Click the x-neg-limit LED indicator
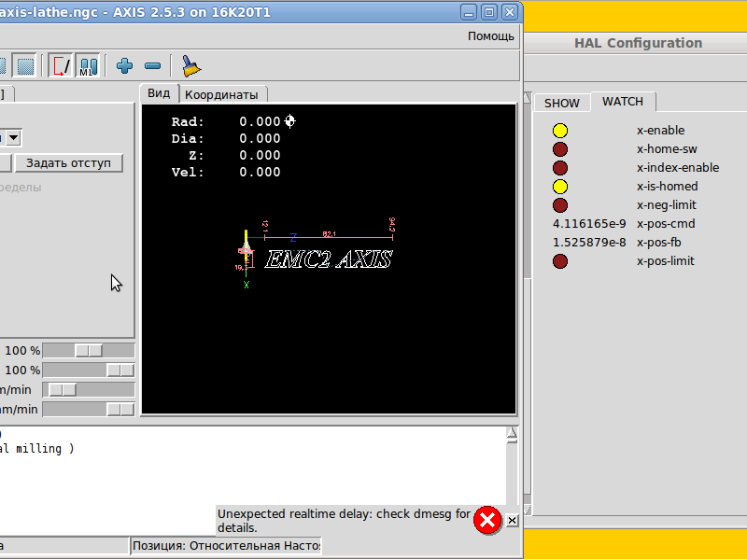Image resolution: width=747 pixels, height=560 pixels. 560,205
